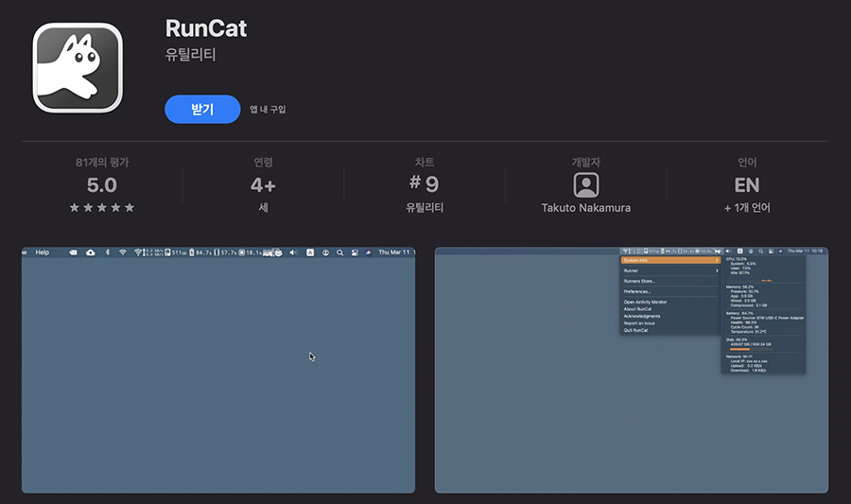Click the 유틸리티 category under the RunCat title

[190, 54]
